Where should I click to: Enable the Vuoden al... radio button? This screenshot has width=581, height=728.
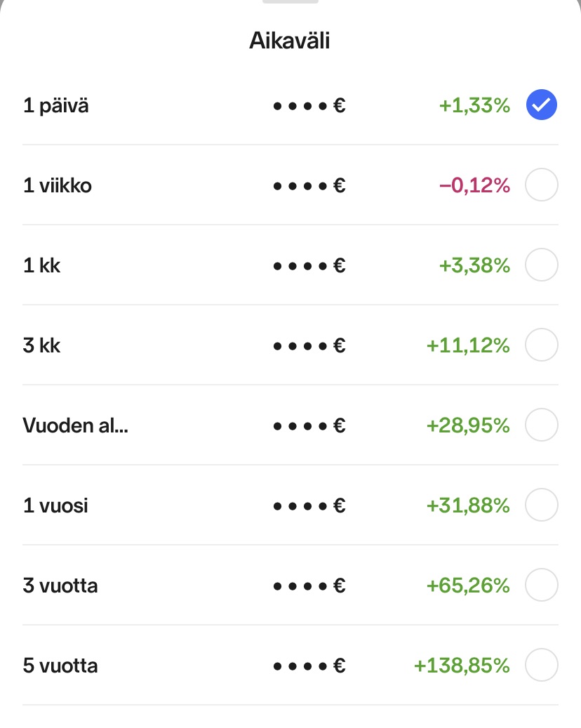click(542, 425)
